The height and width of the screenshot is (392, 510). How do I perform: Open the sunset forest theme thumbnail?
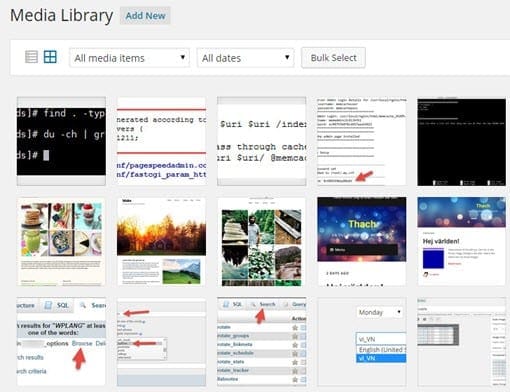[x=161, y=241]
